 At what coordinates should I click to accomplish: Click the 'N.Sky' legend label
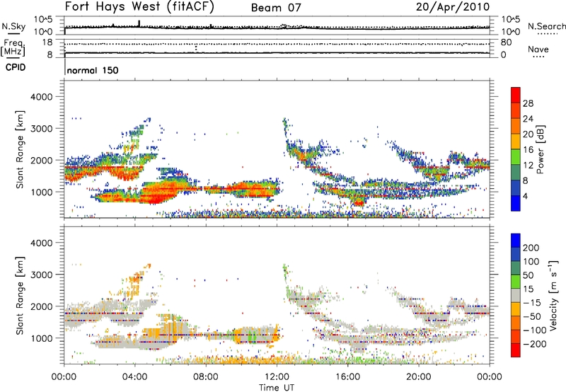pos(13,26)
